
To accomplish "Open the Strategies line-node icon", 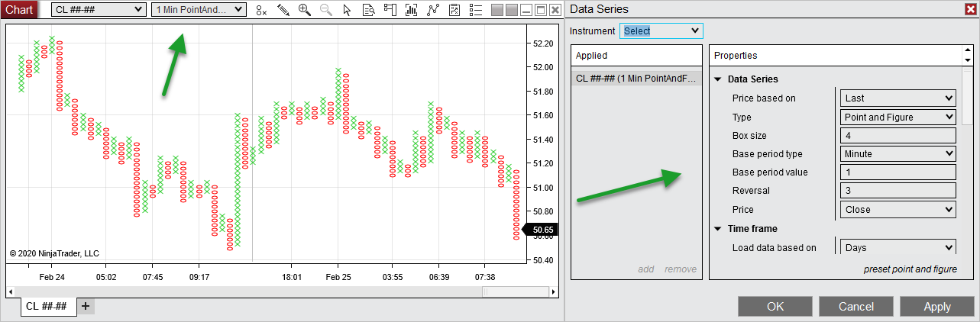I will pos(433,10).
